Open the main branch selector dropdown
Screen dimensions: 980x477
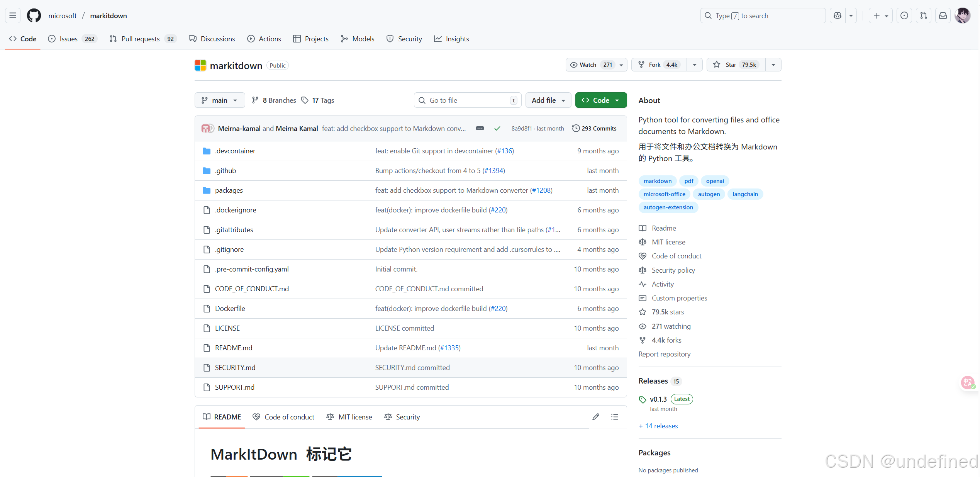[220, 100]
